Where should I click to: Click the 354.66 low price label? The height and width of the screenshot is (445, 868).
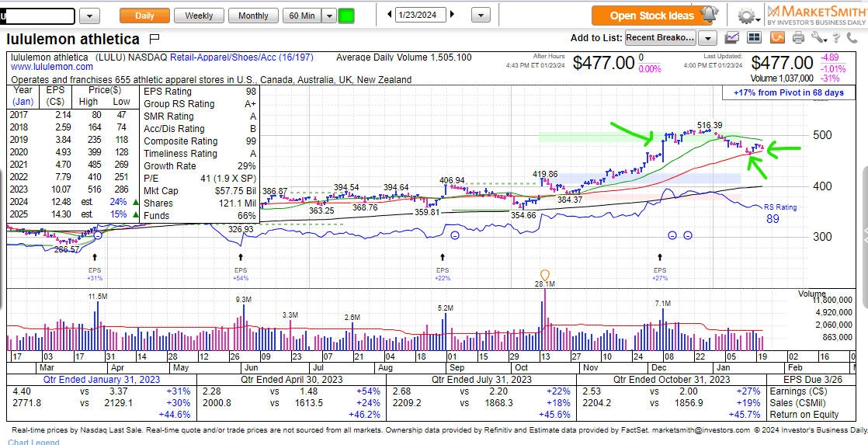(x=523, y=215)
